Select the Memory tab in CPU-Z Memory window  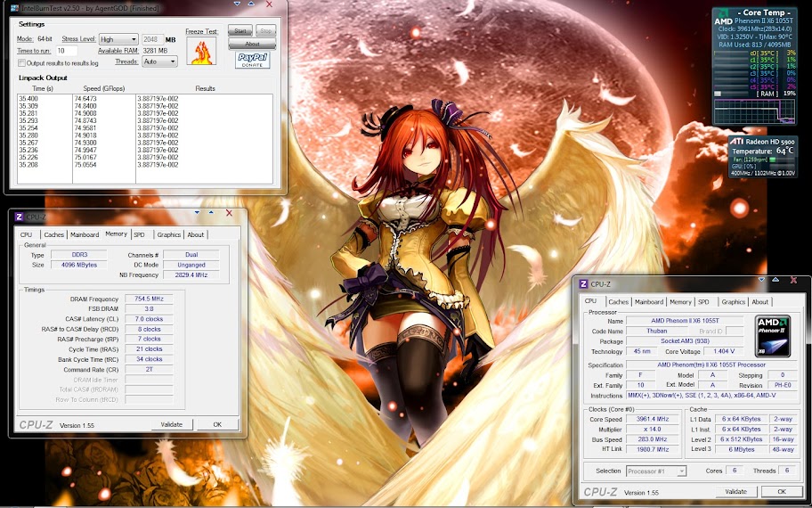(116, 234)
